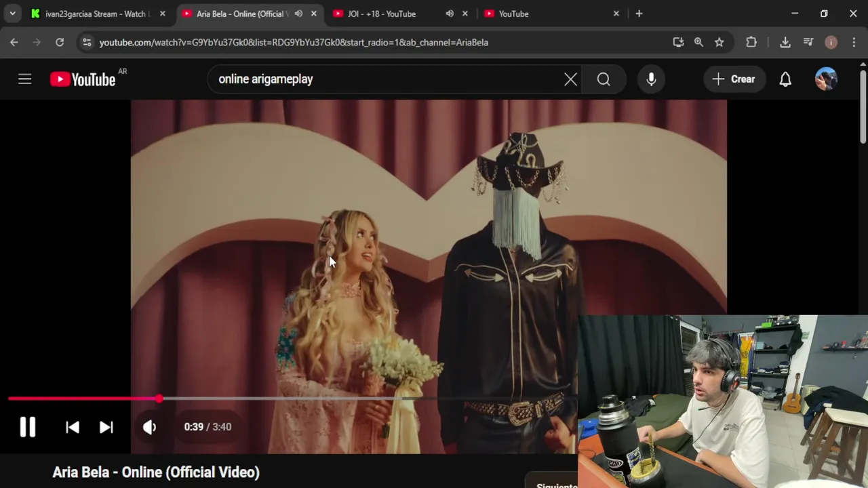This screenshot has height=488, width=868.
Task: Close the ivan23garciaa Stream tab
Action: (x=162, y=14)
